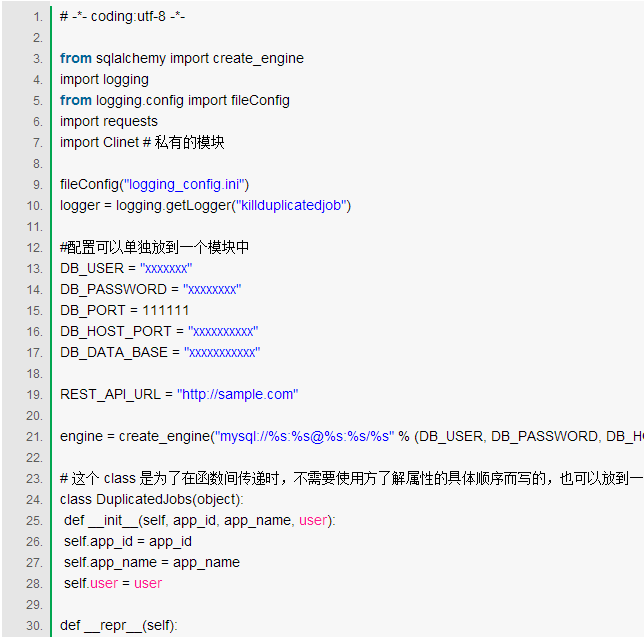Click the pink 'user' parameter in __init__
The height and width of the screenshot is (637, 644).
pos(313,520)
